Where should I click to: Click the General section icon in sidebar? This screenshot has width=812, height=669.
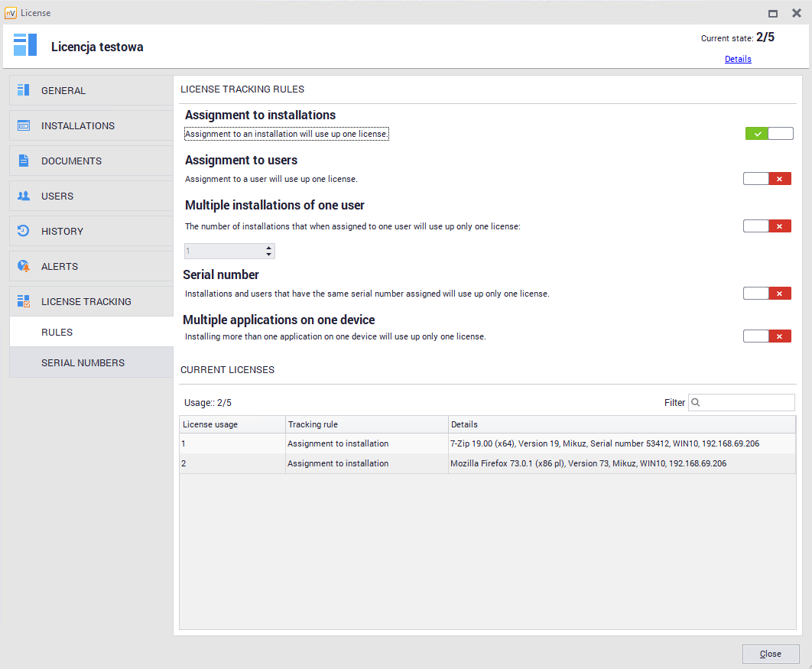pos(24,90)
